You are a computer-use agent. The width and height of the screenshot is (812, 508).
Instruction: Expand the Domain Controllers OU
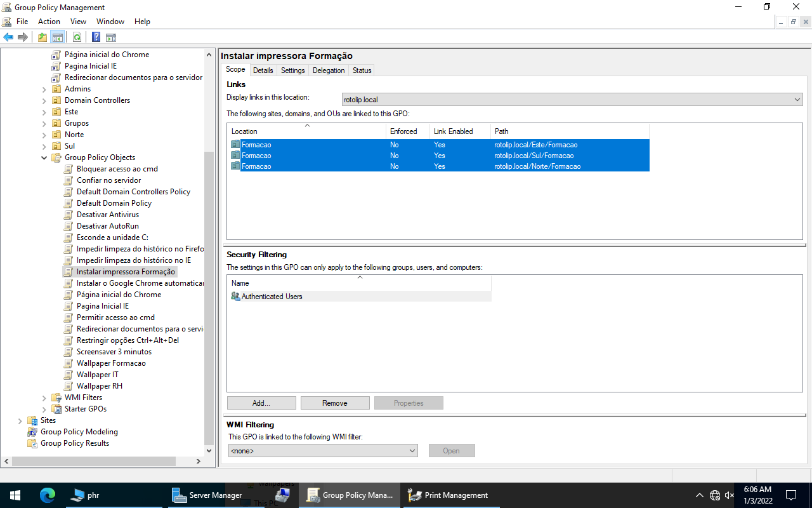point(44,100)
